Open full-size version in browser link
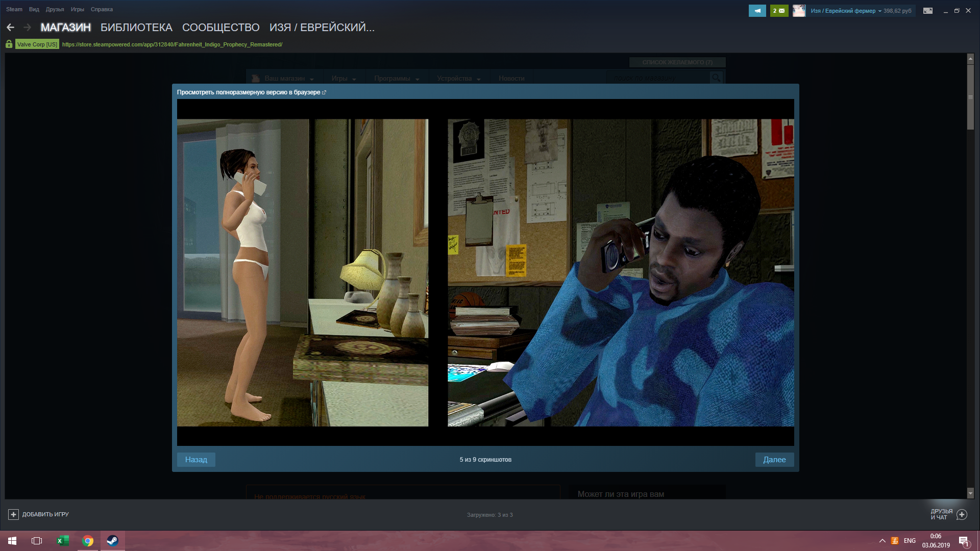980x551 pixels. pyautogui.click(x=252, y=92)
